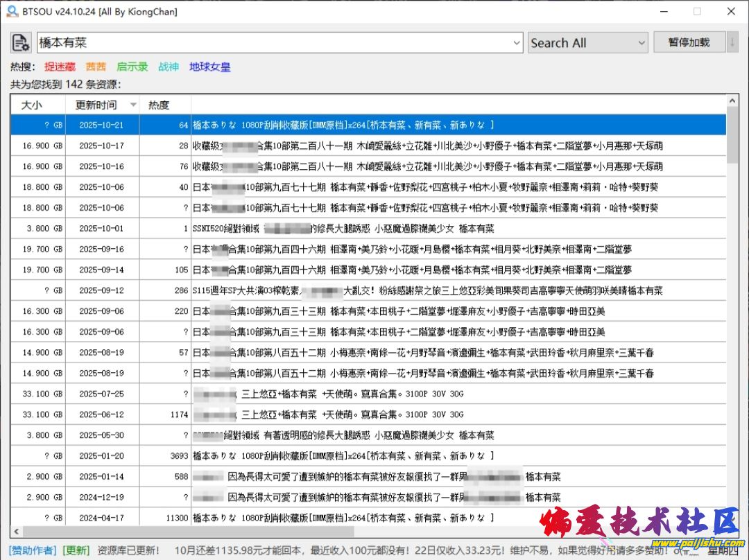Open the [赞助作者] link in status bar
749x560 pixels.
33,550
